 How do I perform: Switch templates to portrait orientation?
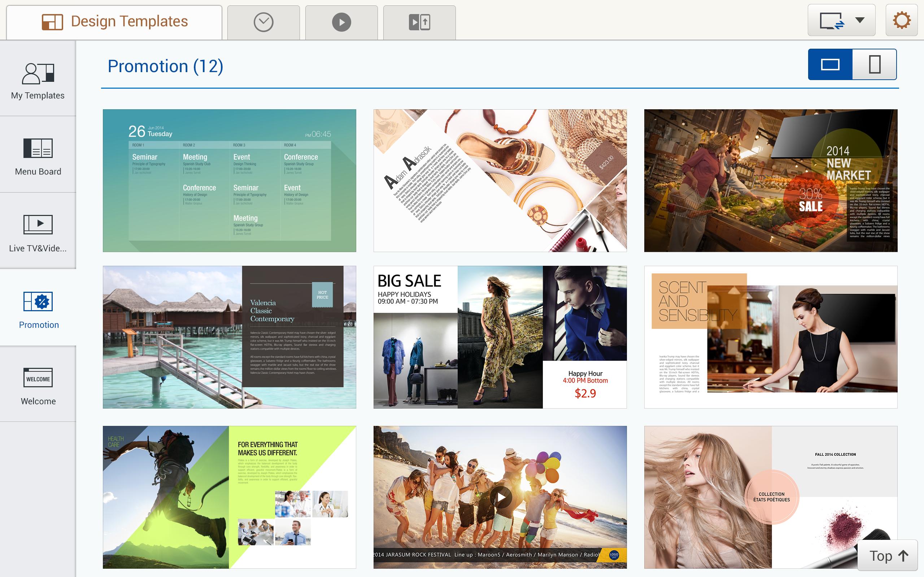[875, 64]
